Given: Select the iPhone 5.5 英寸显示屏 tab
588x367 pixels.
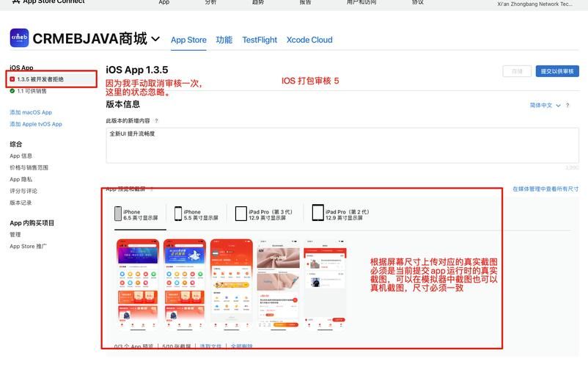Looking at the screenshot, I should coord(196,214).
